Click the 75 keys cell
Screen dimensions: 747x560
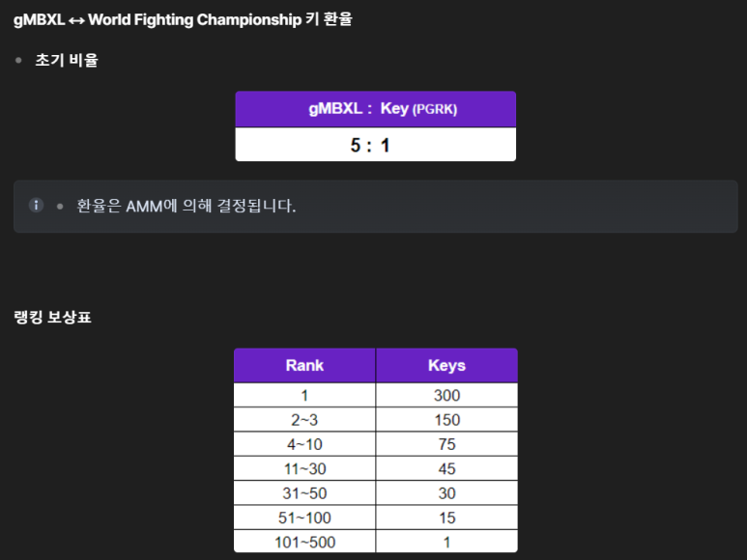pos(446,444)
